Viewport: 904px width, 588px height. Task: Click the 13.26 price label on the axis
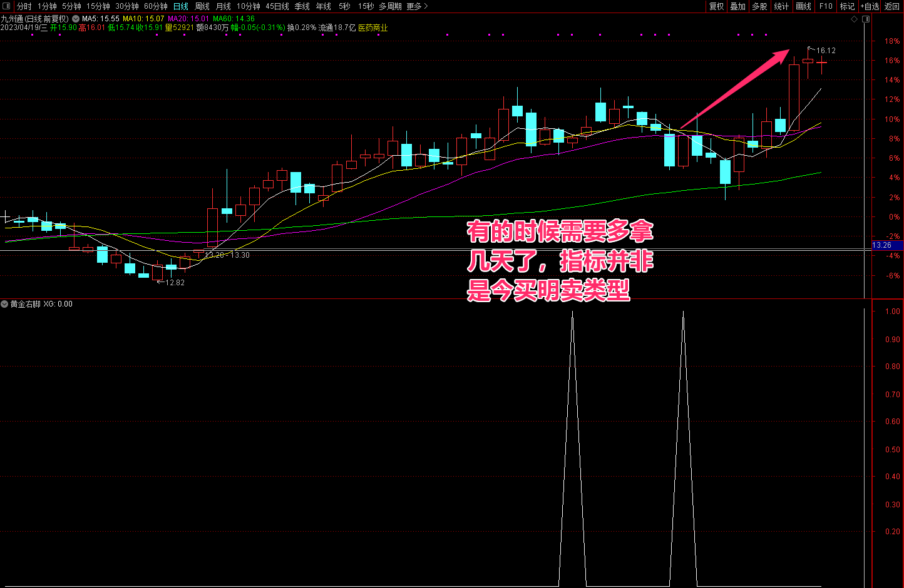pyautogui.click(x=882, y=245)
